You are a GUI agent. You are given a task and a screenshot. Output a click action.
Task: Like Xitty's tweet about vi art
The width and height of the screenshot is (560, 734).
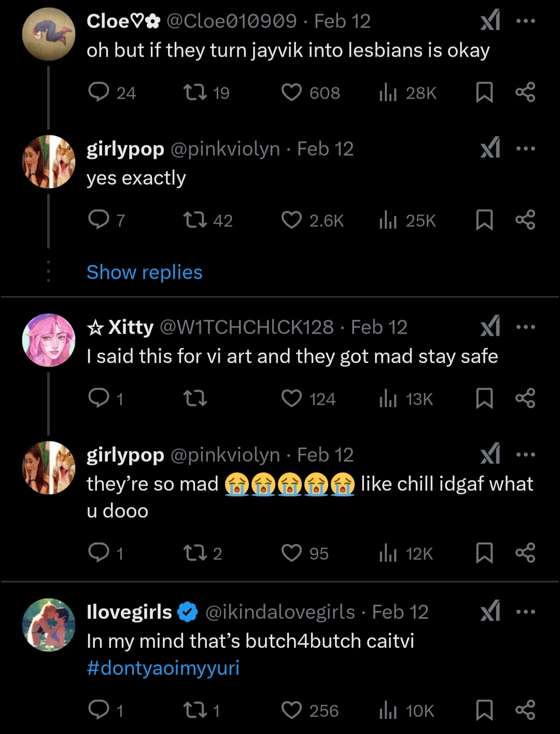(291, 398)
